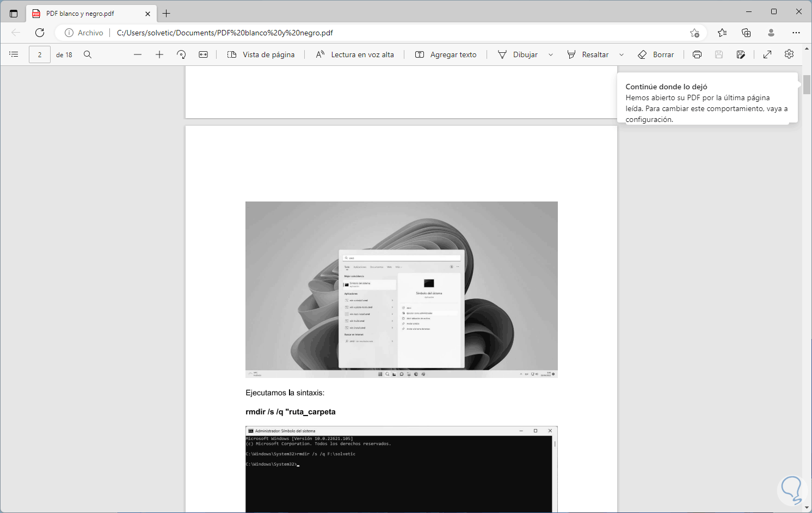This screenshot has width=812, height=513.
Task: Open browser Settings and more menu
Action: (796, 33)
